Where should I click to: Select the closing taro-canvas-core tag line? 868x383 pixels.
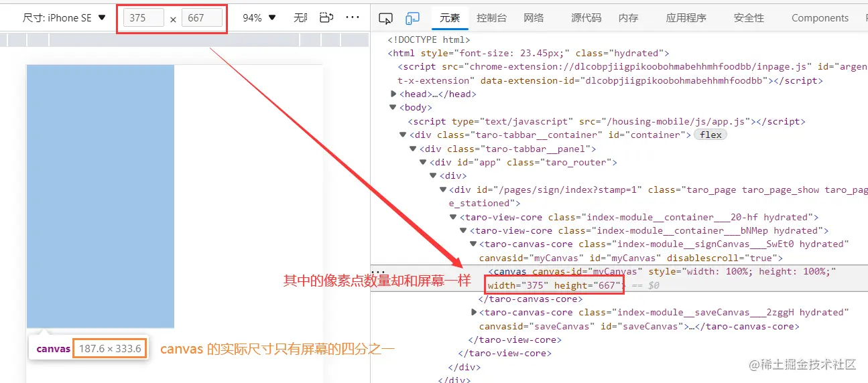(531, 299)
